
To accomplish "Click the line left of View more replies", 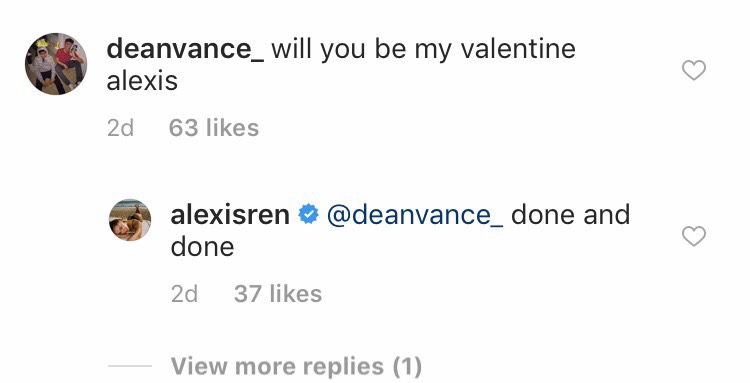I will coord(130,366).
